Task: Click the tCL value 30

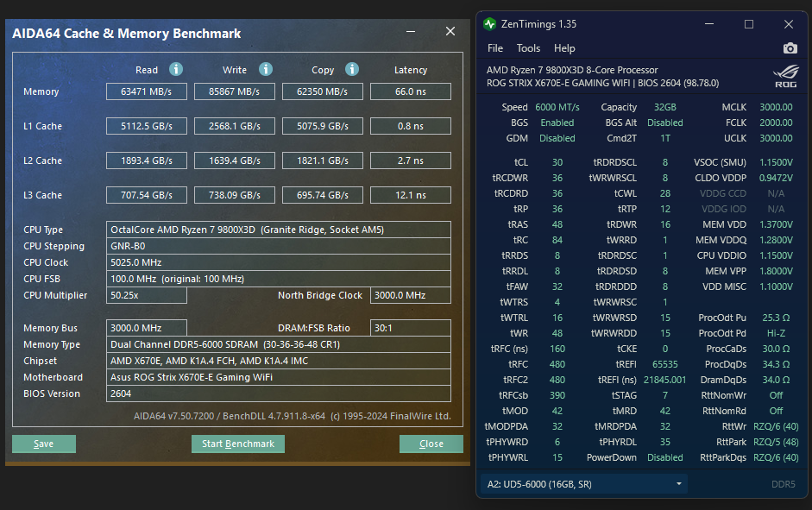Action: (557, 162)
